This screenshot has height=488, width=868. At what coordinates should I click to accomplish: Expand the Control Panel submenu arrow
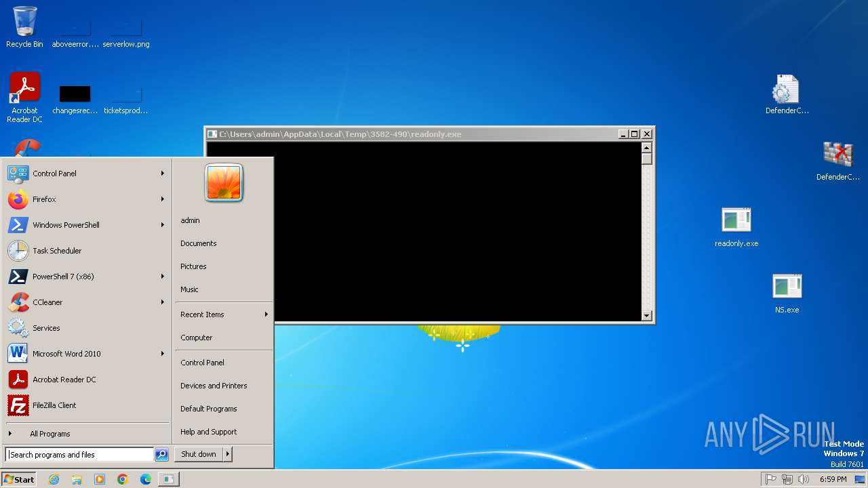click(x=163, y=174)
